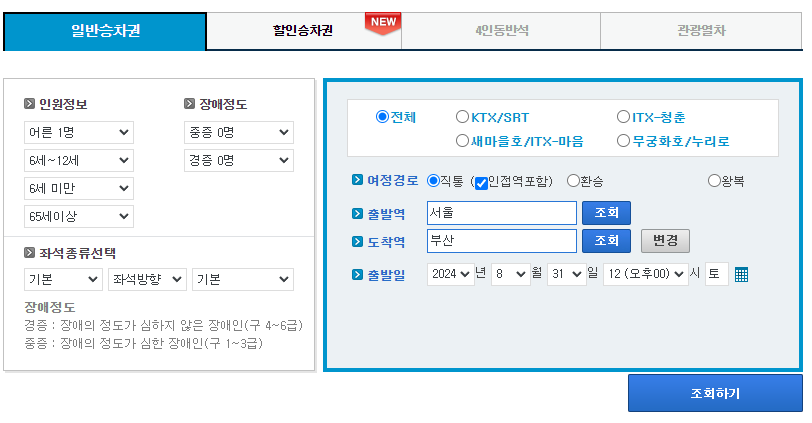The image size is (812, 423).
Task: Open the 2024 year dropdown
Action: pos(451,274)
